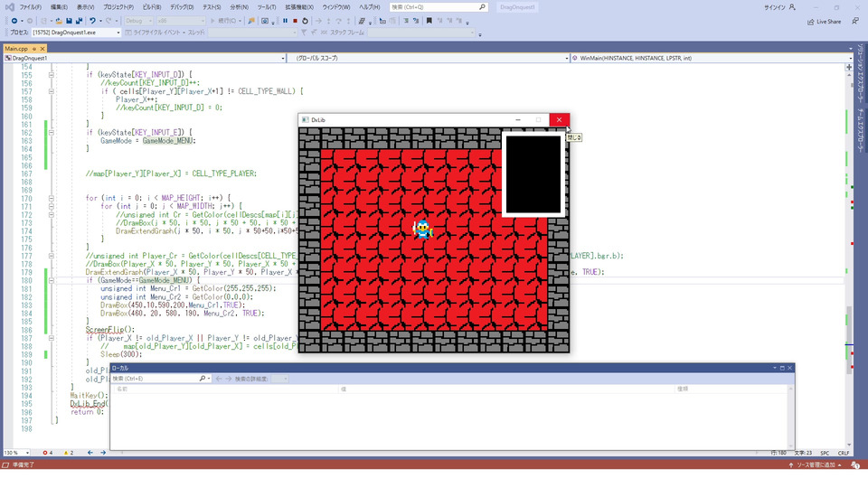Click the increase indent toolbar icon
This screenshot has width=868, height=488.
(416, 21)
